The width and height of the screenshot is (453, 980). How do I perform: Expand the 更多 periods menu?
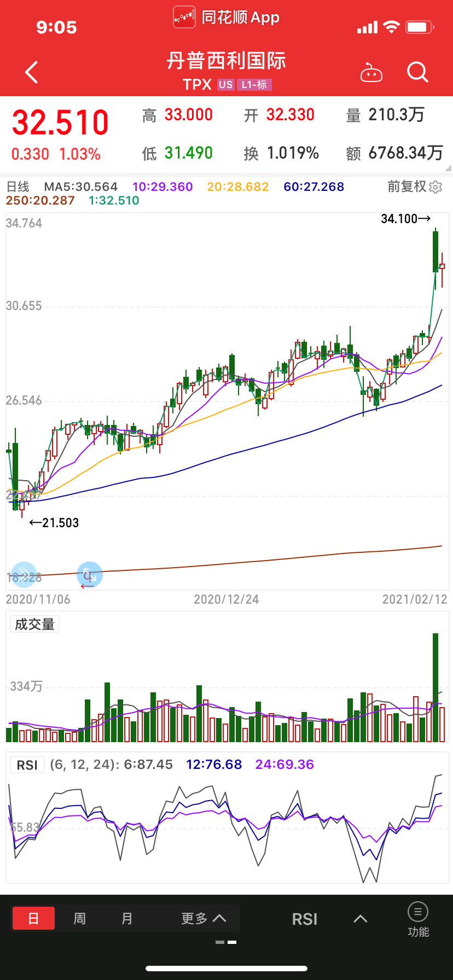204,918
